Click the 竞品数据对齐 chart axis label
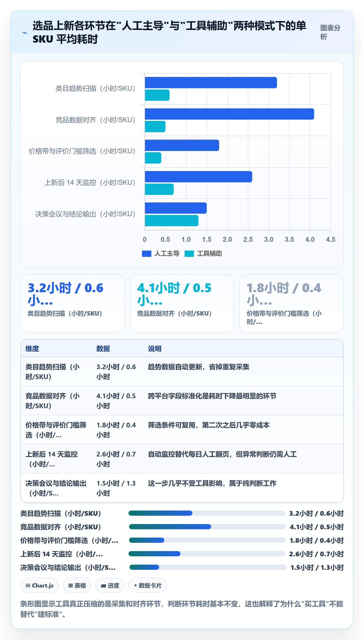 coord(95,120)
